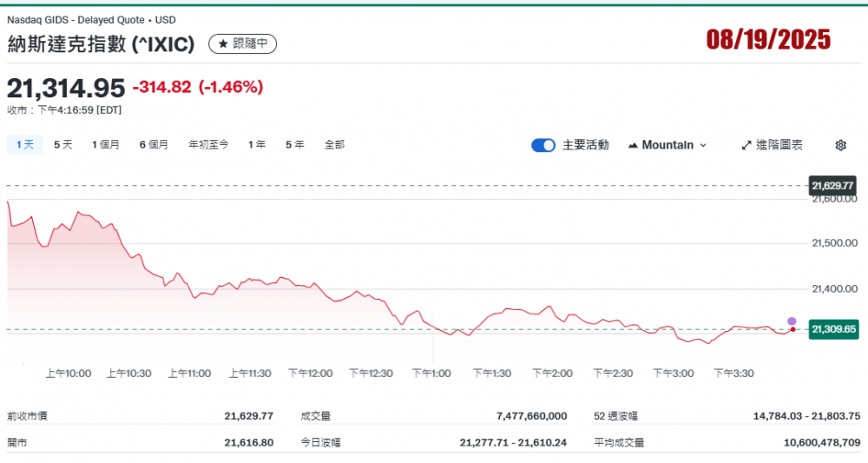Show 全部 full history range
This screenshot has width=868, height=463.
point(334,145)
